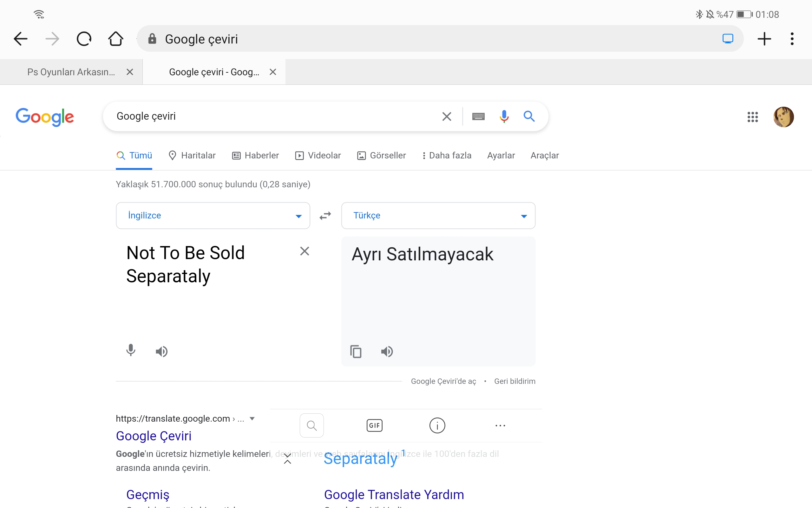The image size is (812, 508).
Task: Collapse the keyboard suggestion bar
Action: 288,458
